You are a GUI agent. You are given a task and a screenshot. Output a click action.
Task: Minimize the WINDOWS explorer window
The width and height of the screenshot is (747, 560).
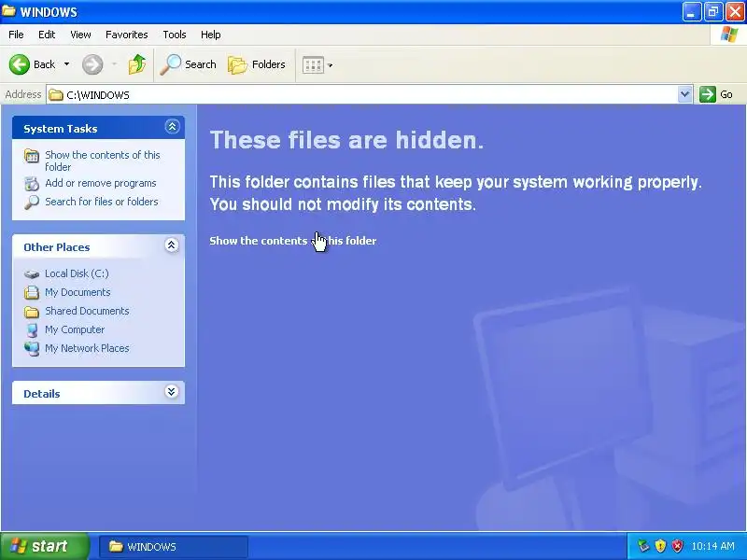coord(691,12)
